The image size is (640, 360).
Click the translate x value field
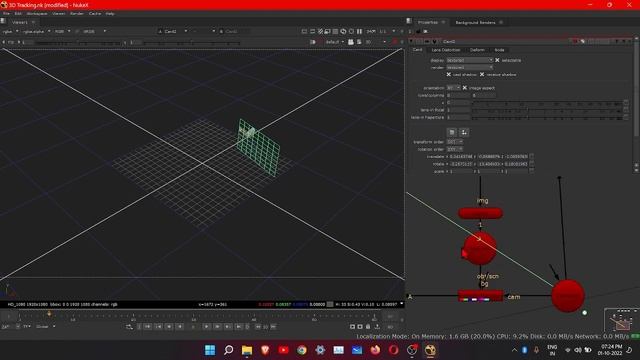pos(461,156)
